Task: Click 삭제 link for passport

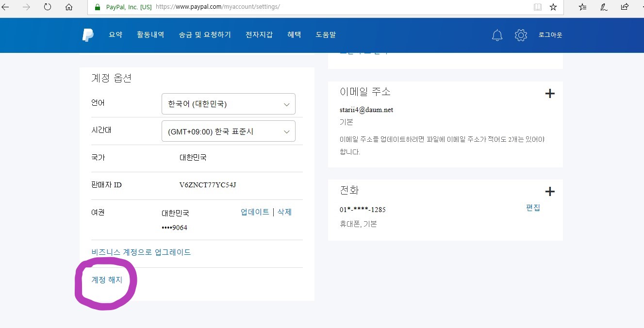Action: pyautogui.click(x=284, y=212)
